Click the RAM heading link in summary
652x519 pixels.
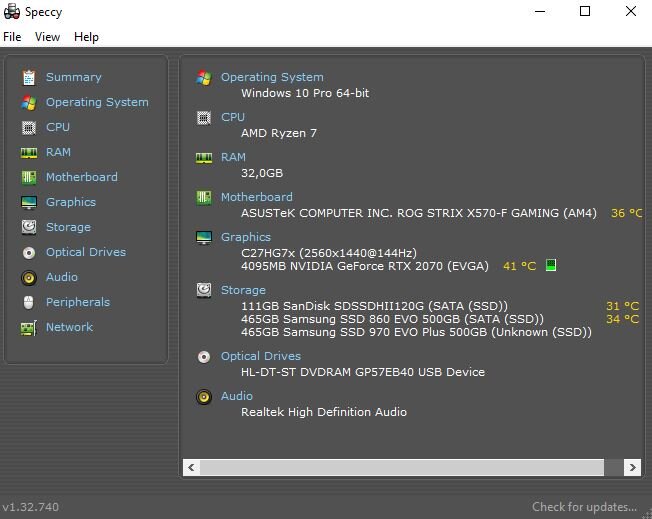pos(233,157)
